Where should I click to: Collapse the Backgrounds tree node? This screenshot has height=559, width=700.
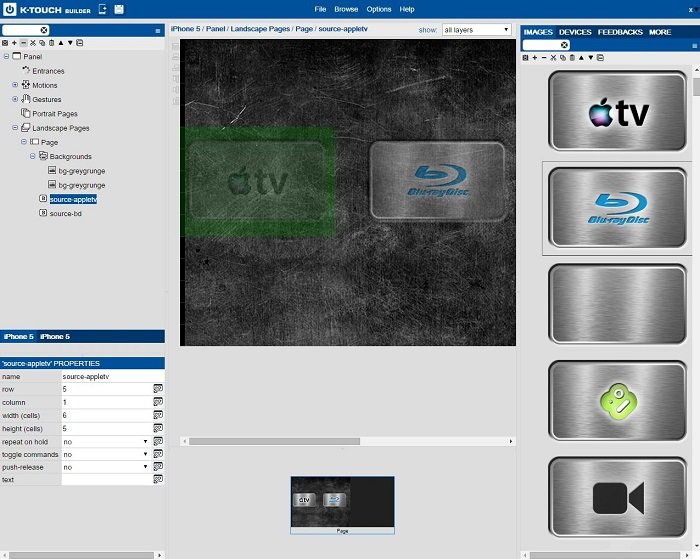(x=32, y=156)
